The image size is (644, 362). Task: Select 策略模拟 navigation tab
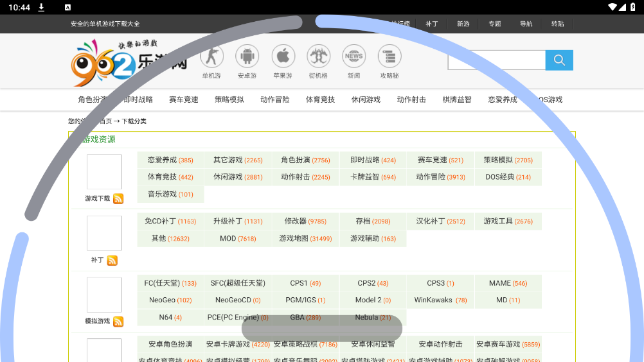(229, 99)
